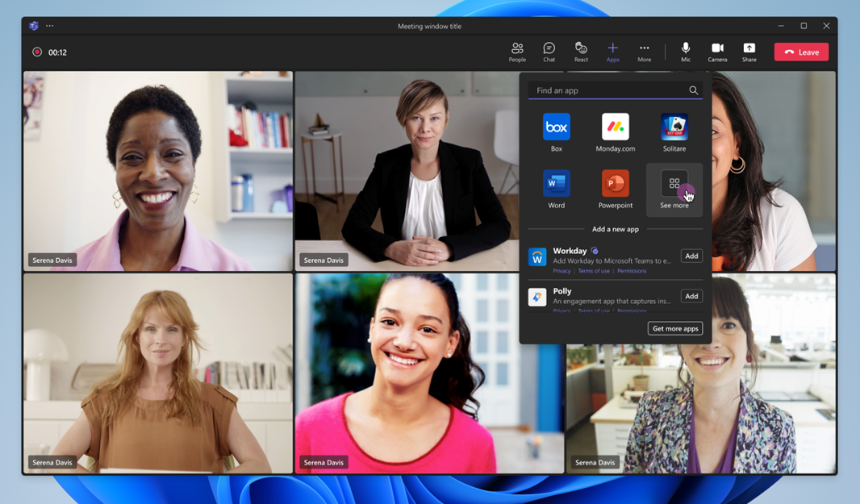The height and width of the screenshot is (504, 860).
Task: Add the Workday app
Action: pos(691,256)
